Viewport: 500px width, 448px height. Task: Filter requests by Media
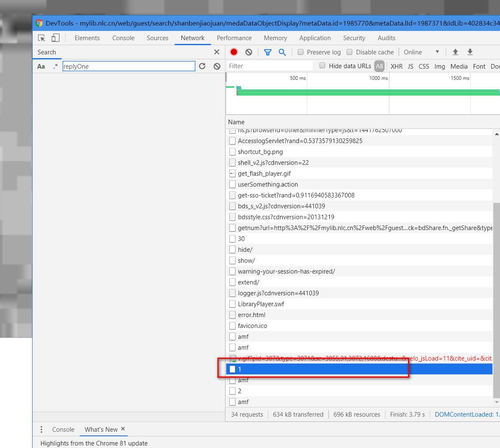[x=459, y=66]
